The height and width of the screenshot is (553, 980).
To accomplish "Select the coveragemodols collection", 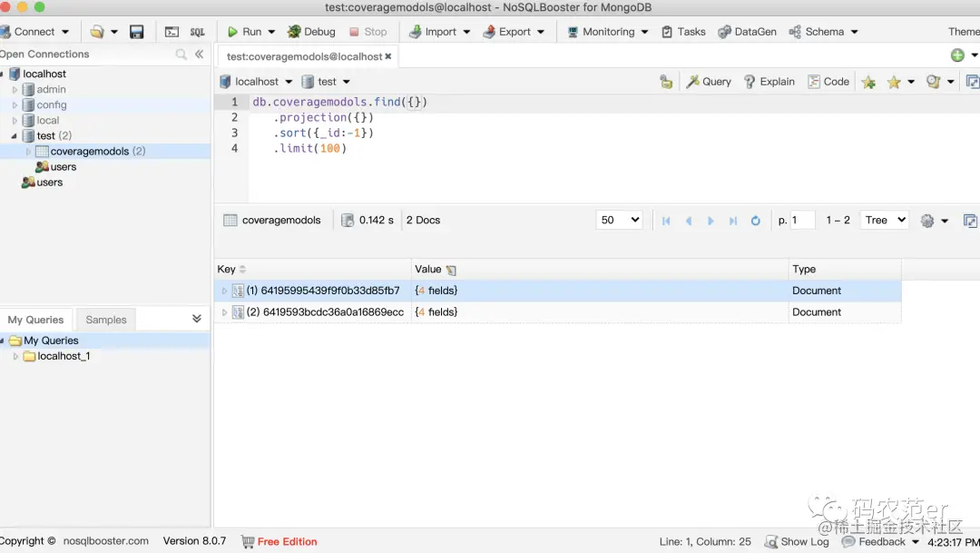I will 89,152.
